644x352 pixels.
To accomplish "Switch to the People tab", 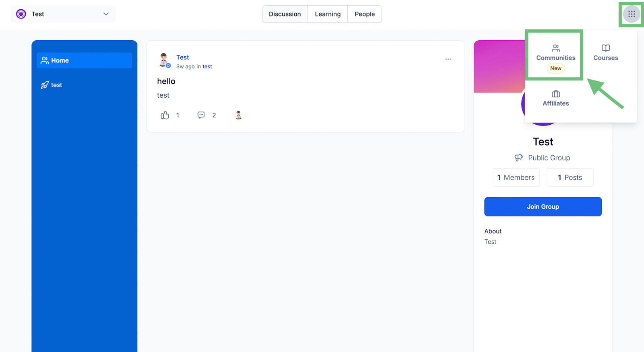I will [365, 14].
